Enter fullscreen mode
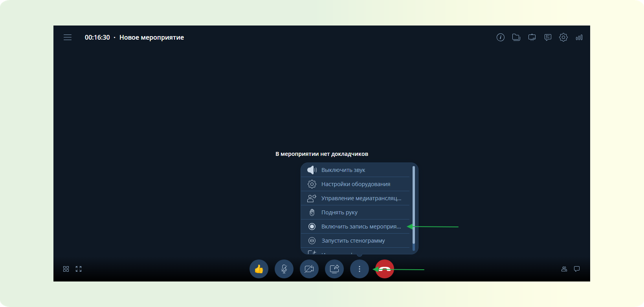The height and width of the screenshot is (307, 644). coord(79,269)
